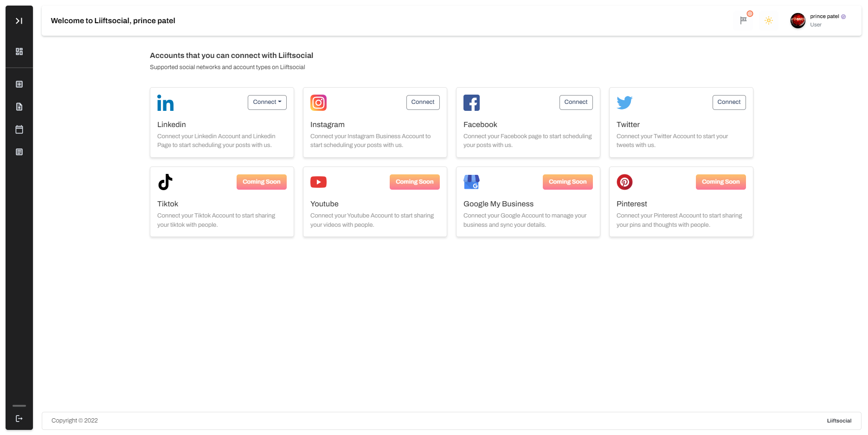
Task: Click the logout icon at sidebar bottom
Action: [19, 418]
